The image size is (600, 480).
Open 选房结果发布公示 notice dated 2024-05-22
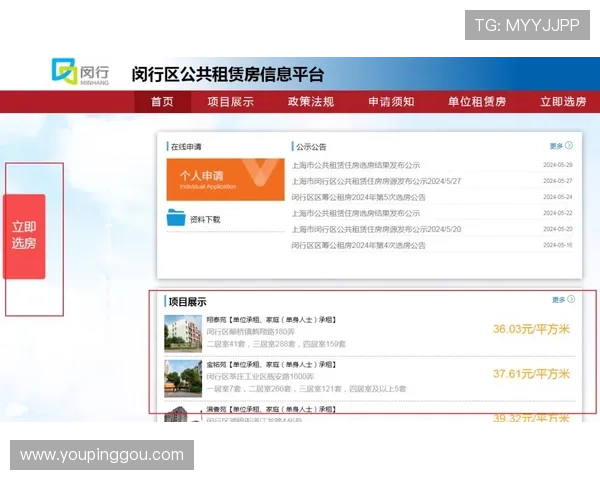pyautogui.click(x=356, y=213)
